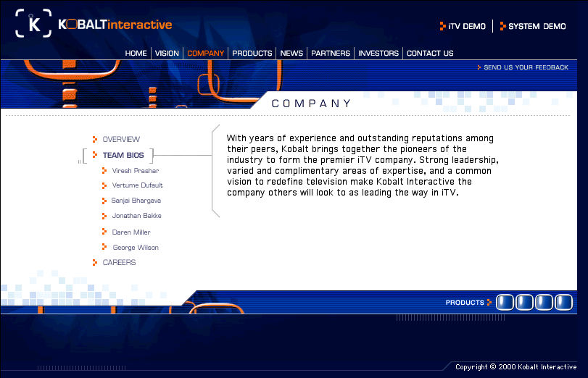Click SEND US YOUR FEEDBACK link
The width and height of the screenshot is (588, 378).
[526, 67]
